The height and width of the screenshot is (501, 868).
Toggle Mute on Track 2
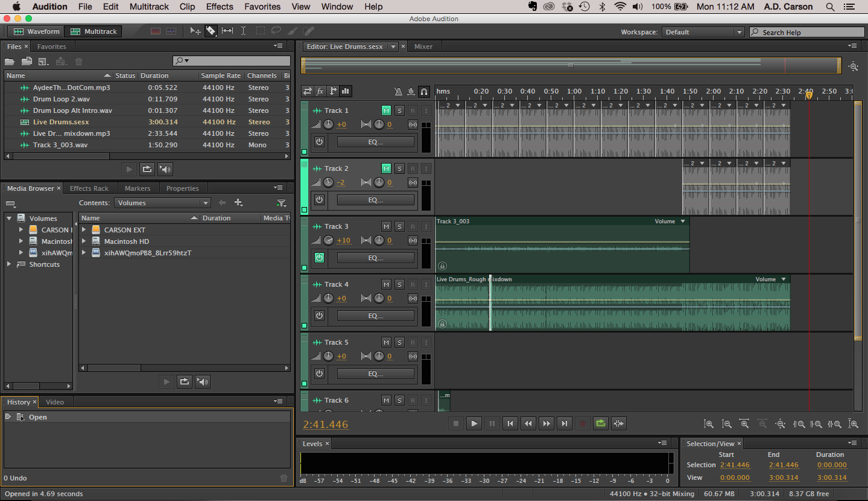coord(386,168)
